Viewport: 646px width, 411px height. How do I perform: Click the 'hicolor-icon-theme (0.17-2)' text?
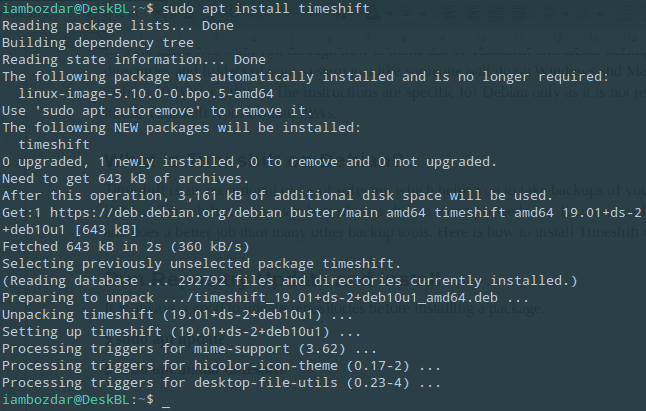pyautogui.click(x=302, y=366)
